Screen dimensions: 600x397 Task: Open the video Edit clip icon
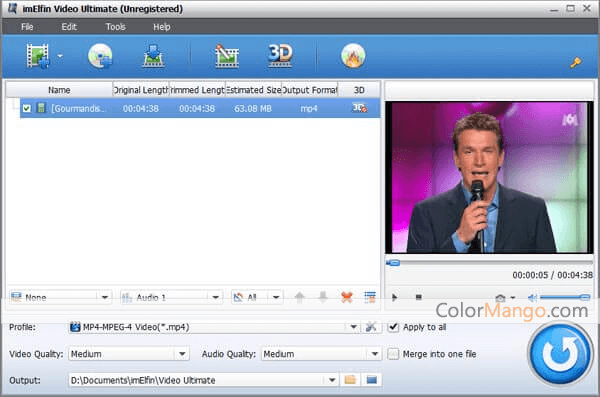click(x=227, y=56)
